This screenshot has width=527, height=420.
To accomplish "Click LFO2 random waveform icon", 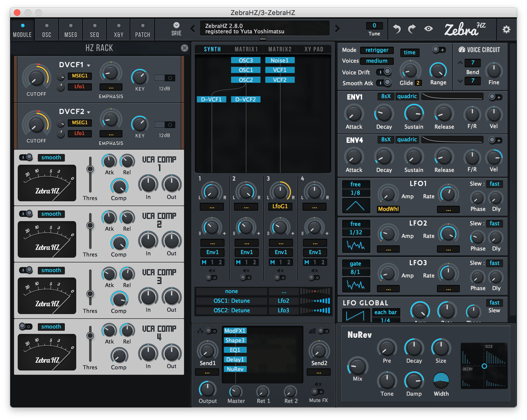I will tap(356, 245).
